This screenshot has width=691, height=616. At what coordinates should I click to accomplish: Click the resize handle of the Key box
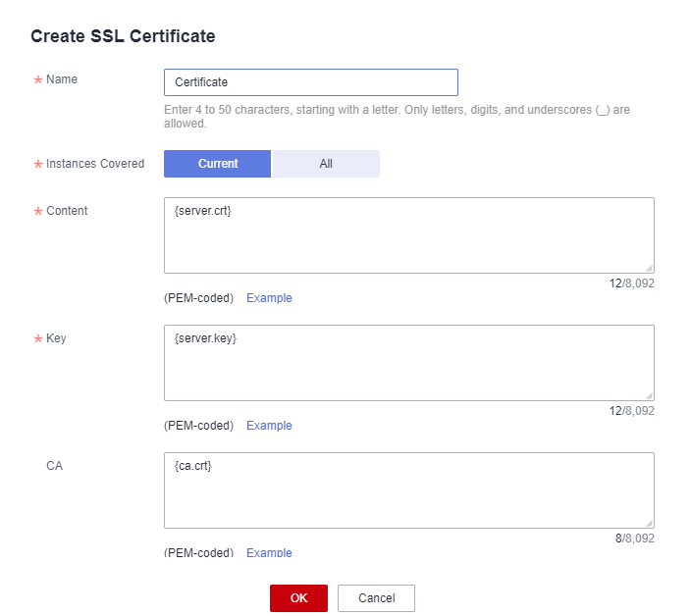point(649,395)
